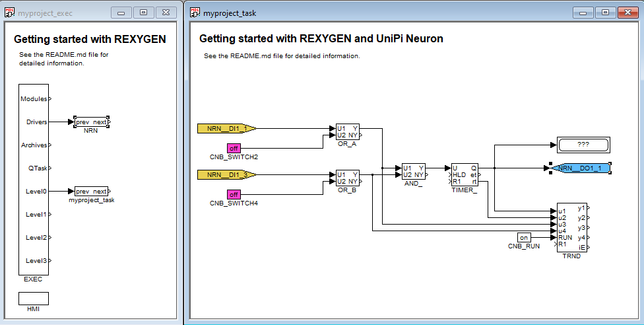Click the ??? display block
The image size is (644, 325).
[x=583, y=145]
